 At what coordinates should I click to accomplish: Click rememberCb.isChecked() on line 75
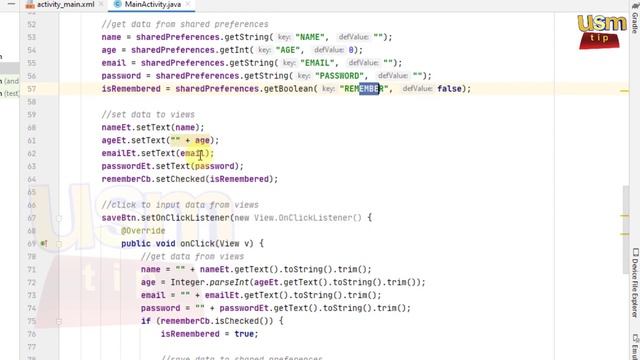pyautogui.click(x=217, y=321)
